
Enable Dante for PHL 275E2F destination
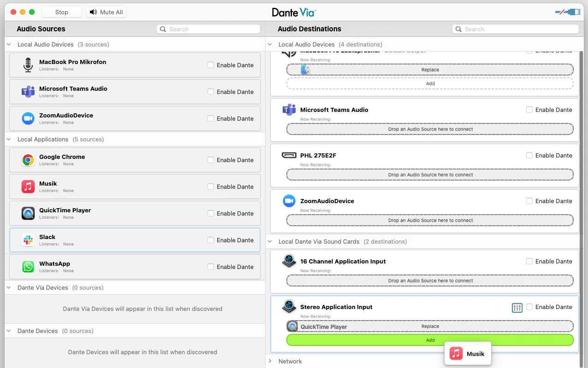pyautogui.click(x=529, y=155)
